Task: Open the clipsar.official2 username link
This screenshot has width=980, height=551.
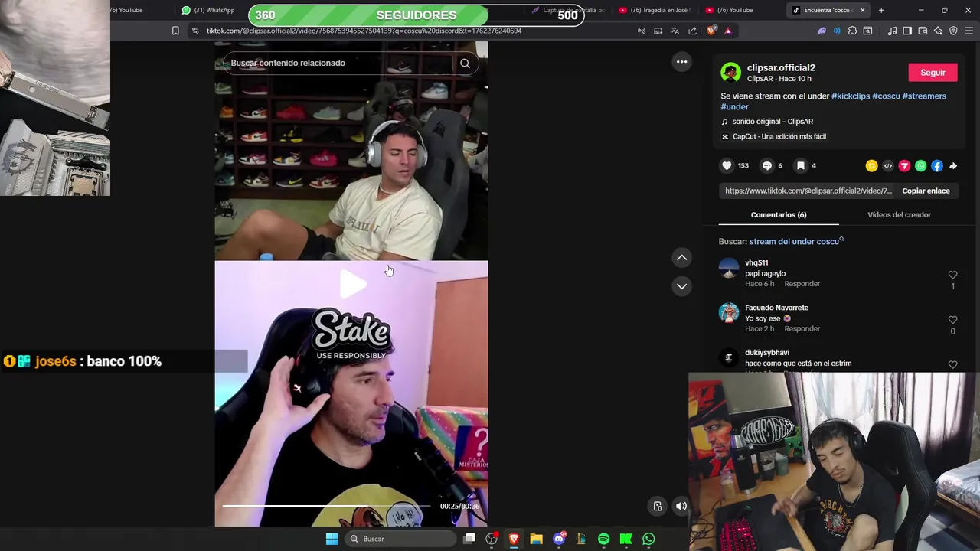Action: click(781, 68)
